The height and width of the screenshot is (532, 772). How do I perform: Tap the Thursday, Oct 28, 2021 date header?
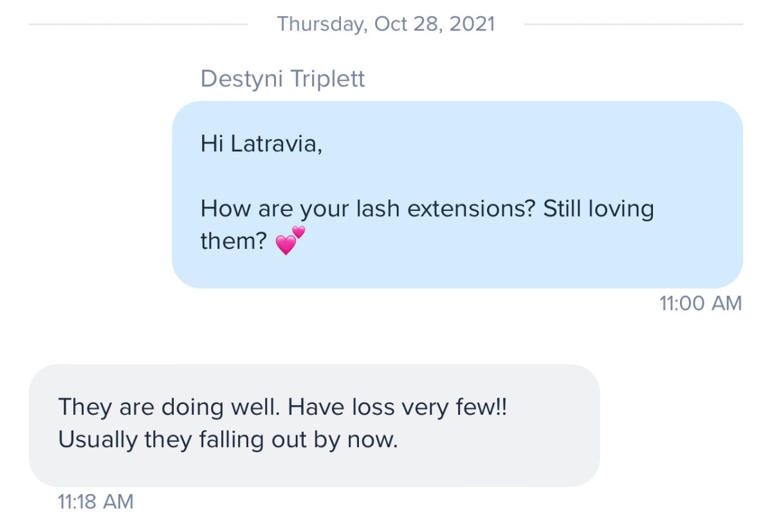click(x=386, y=24)
